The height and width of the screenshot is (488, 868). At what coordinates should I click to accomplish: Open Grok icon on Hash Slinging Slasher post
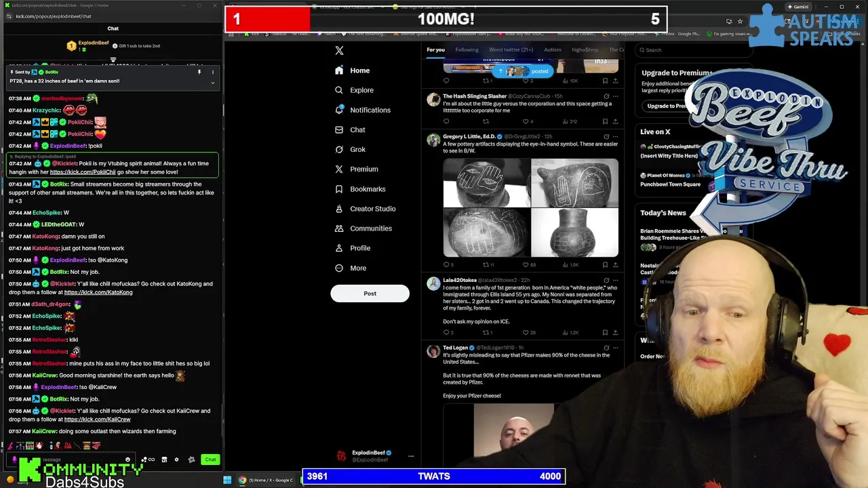606,96
